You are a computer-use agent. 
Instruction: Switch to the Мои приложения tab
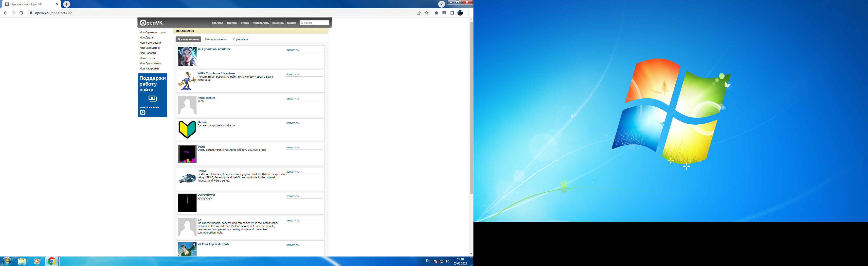[216, 39]
